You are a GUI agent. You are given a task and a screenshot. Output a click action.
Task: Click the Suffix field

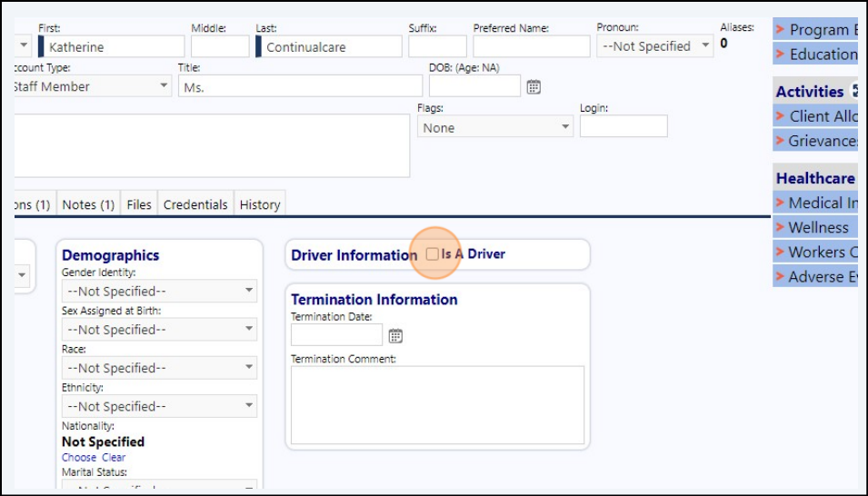click(437, 47)
